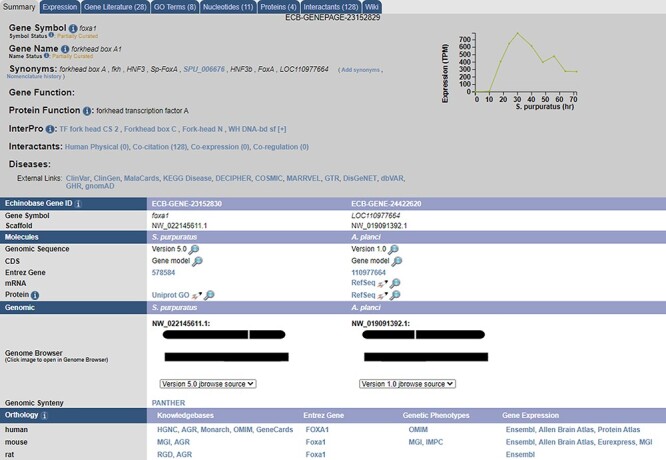The width and height of the screenshot is (666, 460).
Task: Open the Version 5.0 jbrowse source dropdown
Action: click(x=208, y=383)
